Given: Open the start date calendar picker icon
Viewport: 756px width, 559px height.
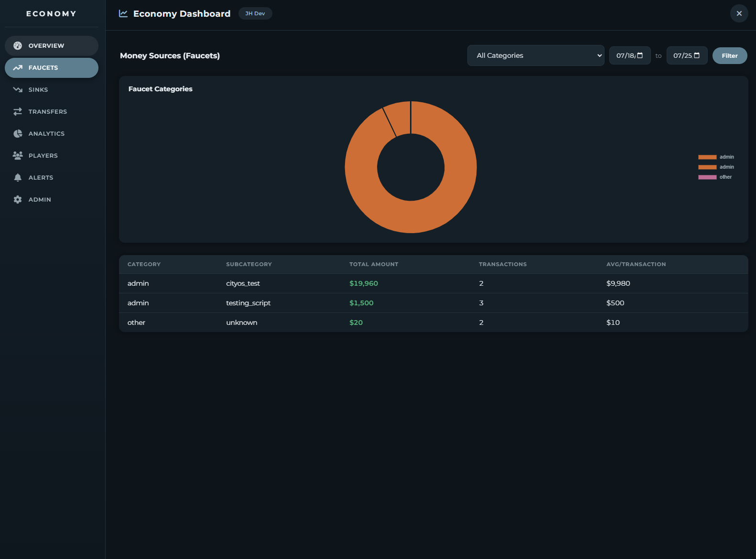Looking at the screenshot, I should pyautogui.click(x=640, y=55).
